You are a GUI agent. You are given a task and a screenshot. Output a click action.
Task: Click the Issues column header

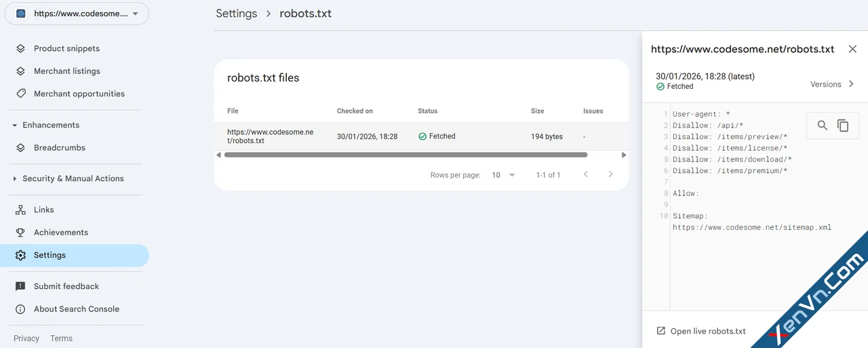pyautogui.click(x=593, y=111)
